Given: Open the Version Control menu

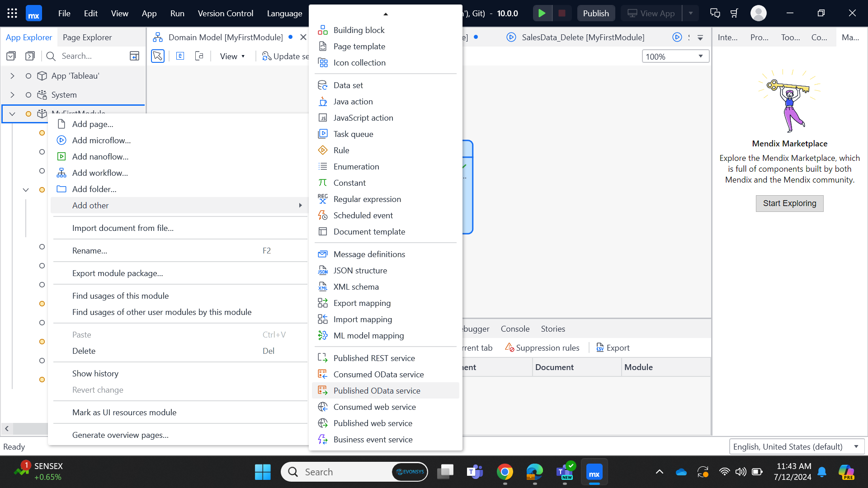Looking at the screenshot, I should coord(226,13).
